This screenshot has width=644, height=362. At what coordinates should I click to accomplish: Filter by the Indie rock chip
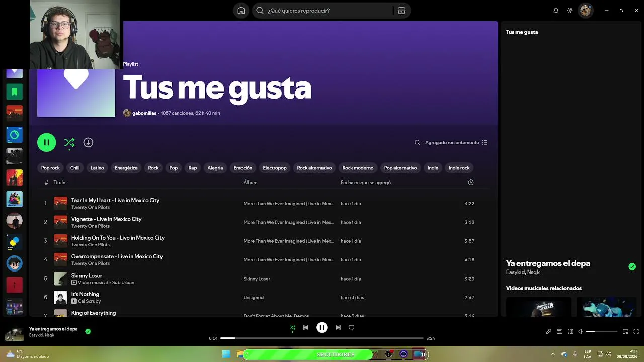pos(459,168)
